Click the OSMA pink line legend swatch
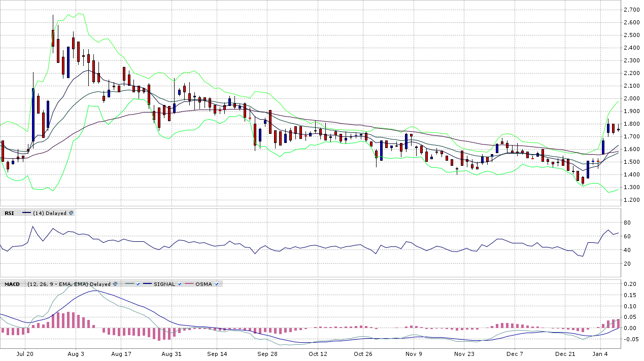 click(x=189, y=284)
